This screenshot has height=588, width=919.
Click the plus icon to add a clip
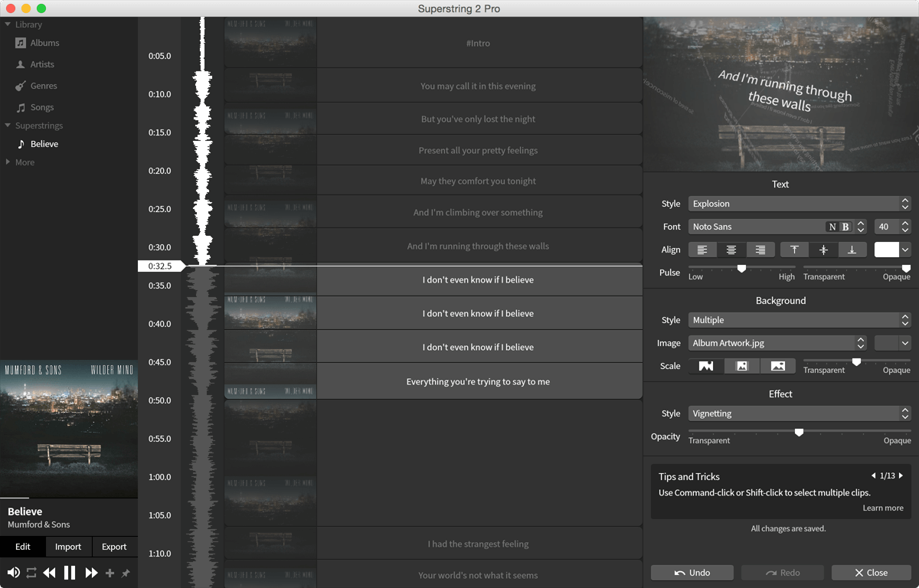point(110,573)
